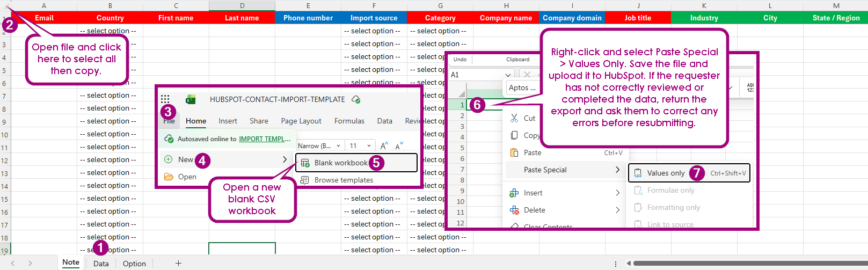The width and height of the screenshot is (868, 270).
Task: Open Category dropdown cell in row 19
Action: 440,250
